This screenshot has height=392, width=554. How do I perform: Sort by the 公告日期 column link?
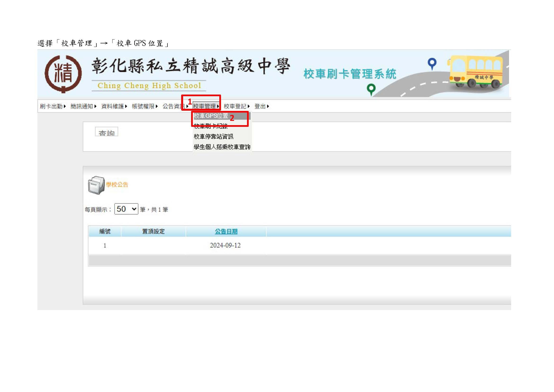point(226,232)
